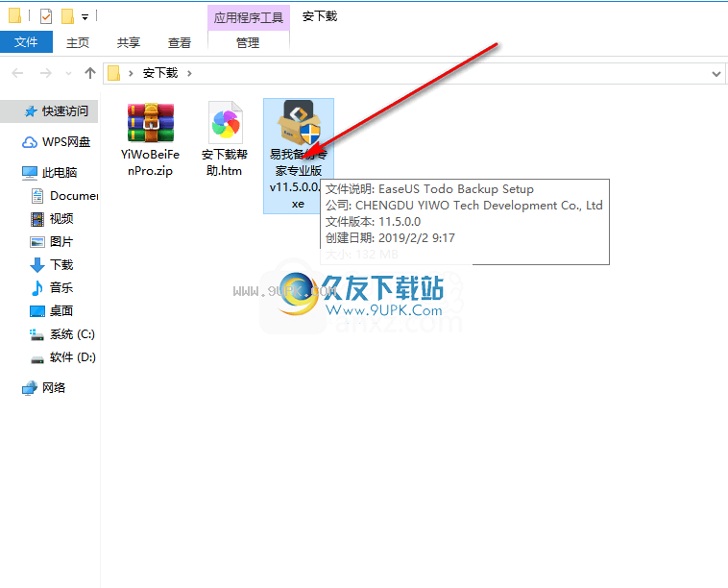Select the 安下载帮助.htm file icon

(x=225, y=123)
